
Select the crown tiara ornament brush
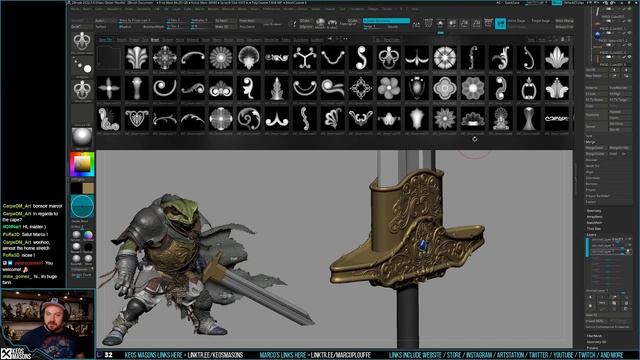473,119
